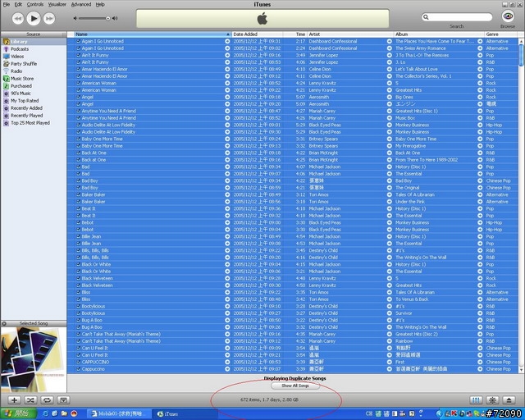This screenshot has height=420, width=525.
Task: Switch to the Mobile01 taskbar window
Action: [120, 414]
